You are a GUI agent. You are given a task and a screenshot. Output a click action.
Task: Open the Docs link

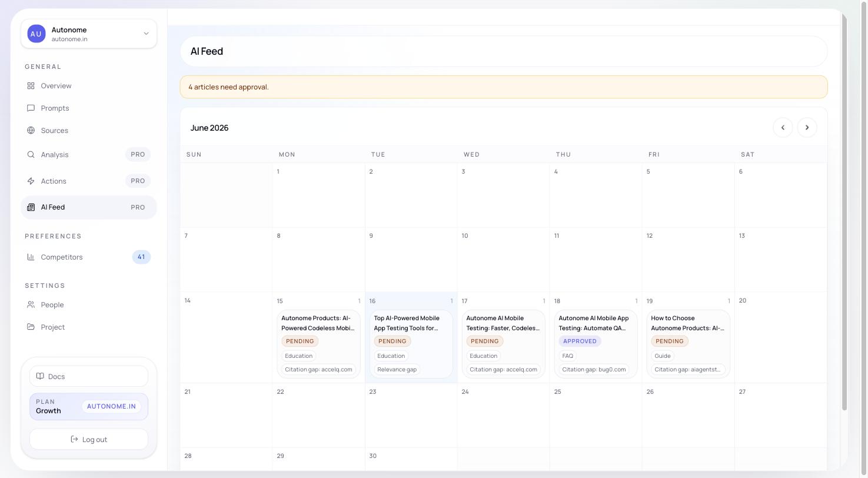(89, 377)
